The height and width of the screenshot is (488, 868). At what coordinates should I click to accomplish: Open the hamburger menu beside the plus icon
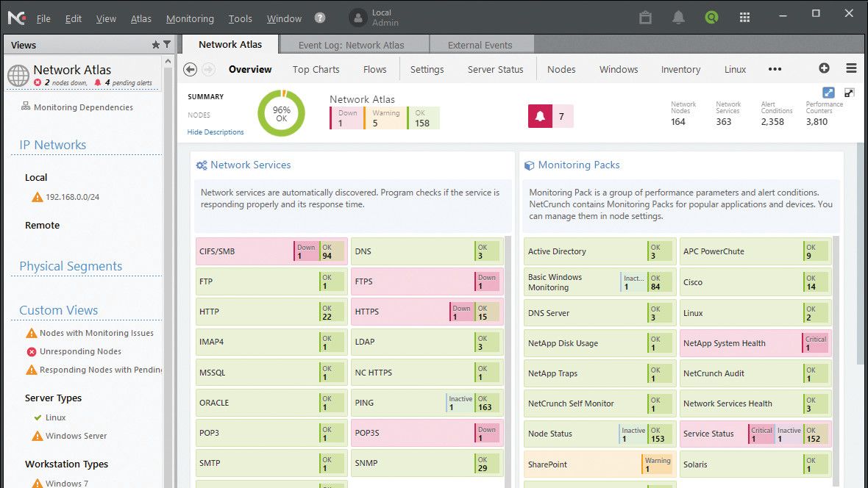click(852, 68)
